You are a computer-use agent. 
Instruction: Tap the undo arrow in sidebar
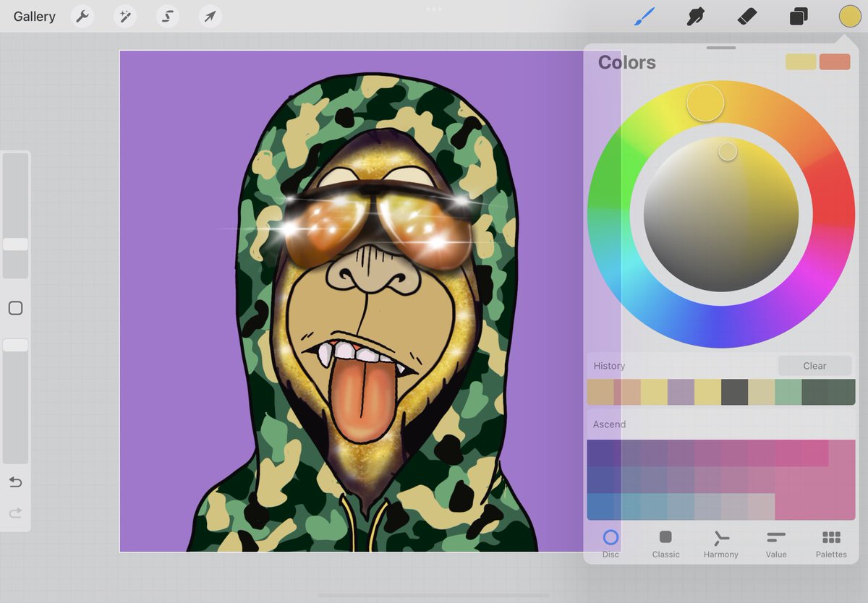pyautogui.click(x=15, y=482)
